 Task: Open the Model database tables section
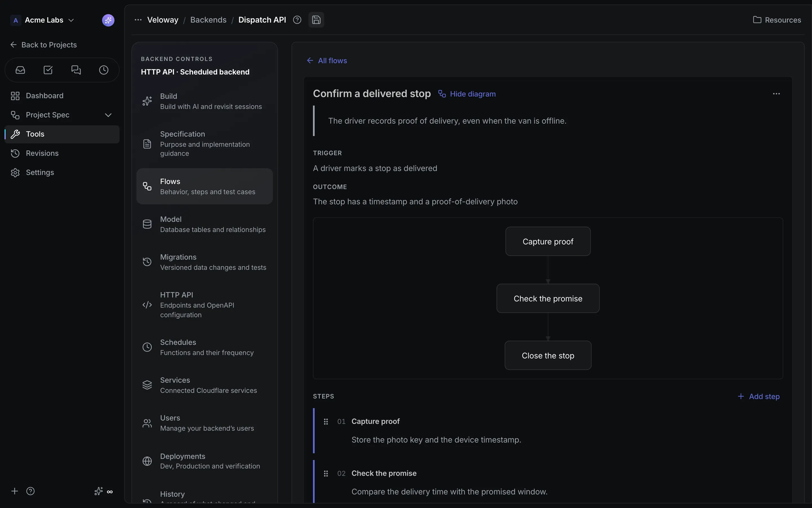point(204,224)
